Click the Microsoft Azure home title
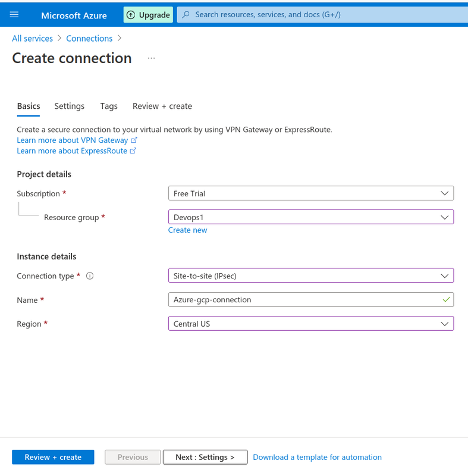 click(74, 15)
